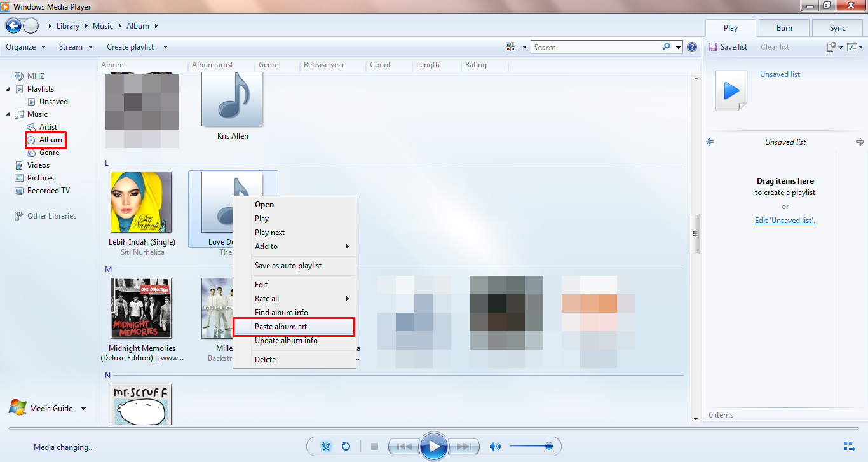Open the View options icon
The width and height of the screenshot is (868, 462).
tap(511, 47)
